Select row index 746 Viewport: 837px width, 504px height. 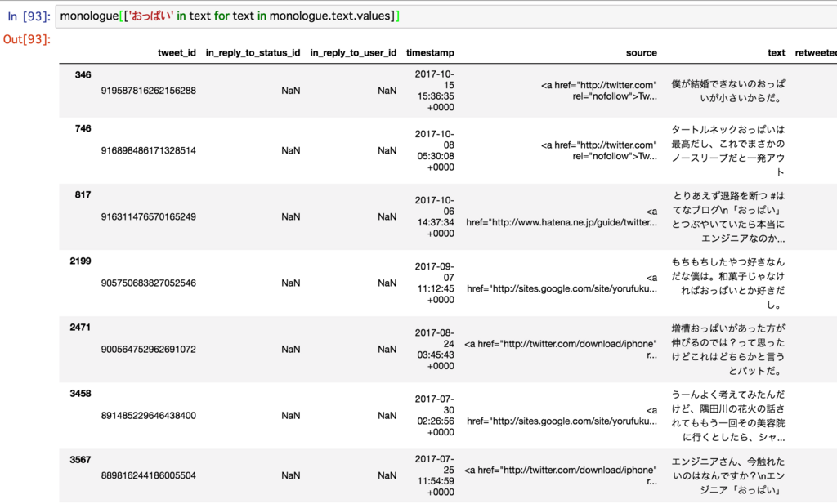83,128
